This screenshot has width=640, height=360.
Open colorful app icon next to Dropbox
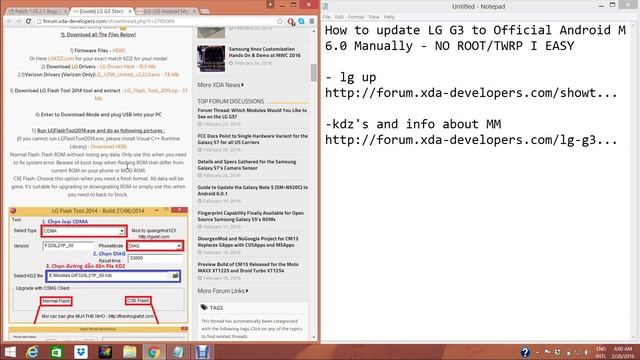pyautogui.click(x=105, y=352)
